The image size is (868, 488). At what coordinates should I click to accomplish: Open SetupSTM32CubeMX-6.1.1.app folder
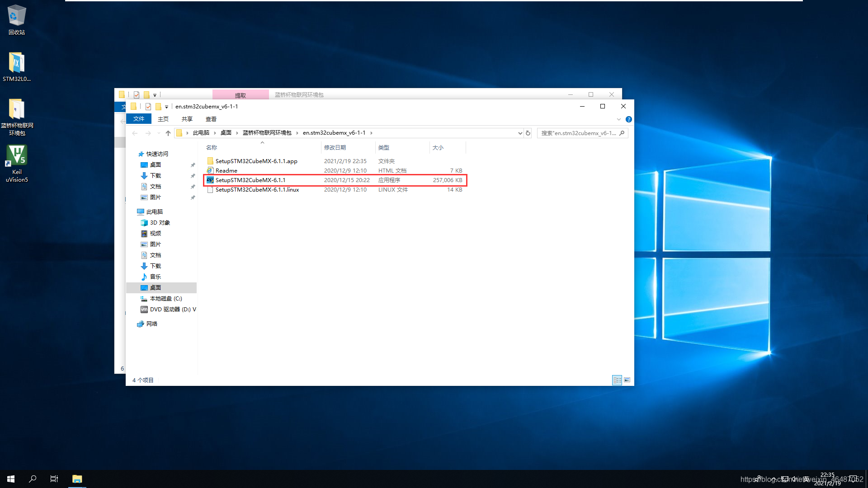[x=256, y=161]
